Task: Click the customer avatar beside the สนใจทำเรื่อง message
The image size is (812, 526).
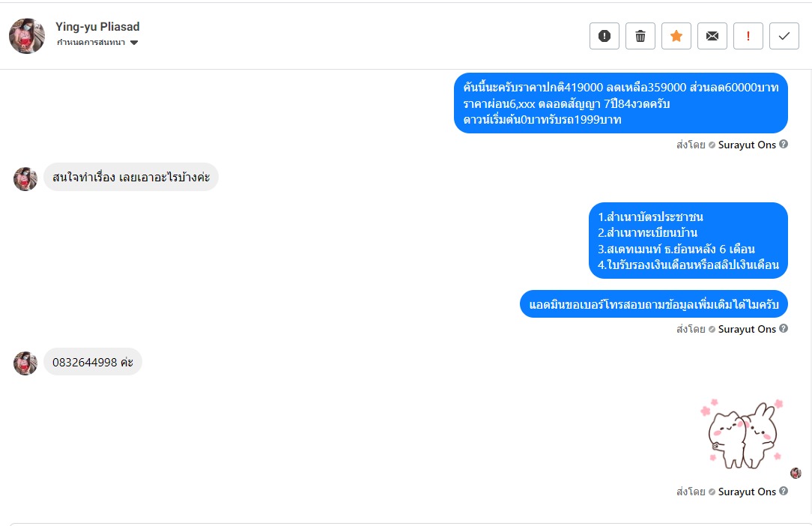Action: point(25,179)
